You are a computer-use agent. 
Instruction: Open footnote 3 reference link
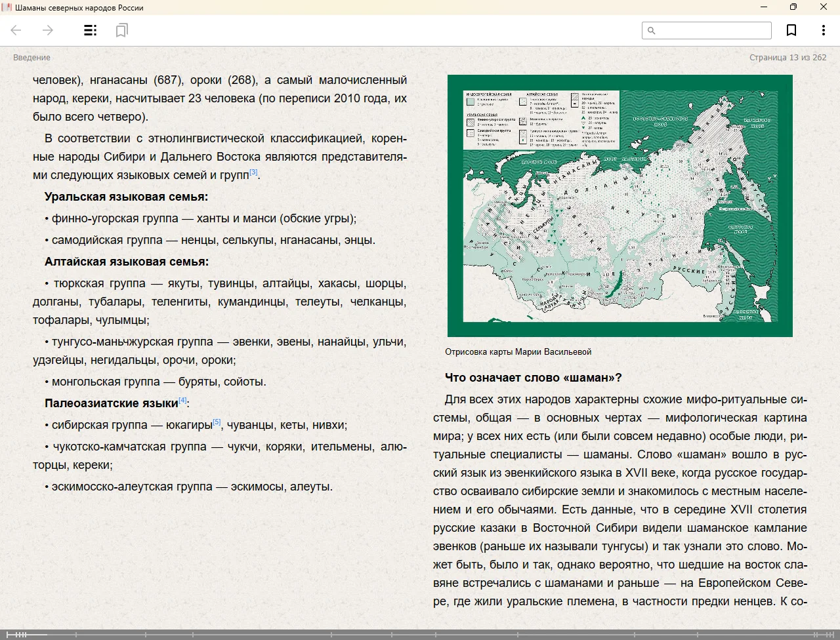(253, 172)
